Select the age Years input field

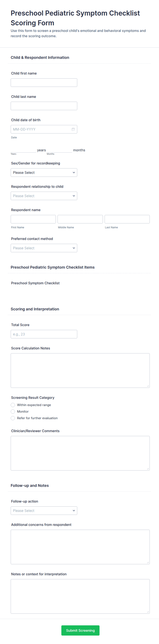23,150
